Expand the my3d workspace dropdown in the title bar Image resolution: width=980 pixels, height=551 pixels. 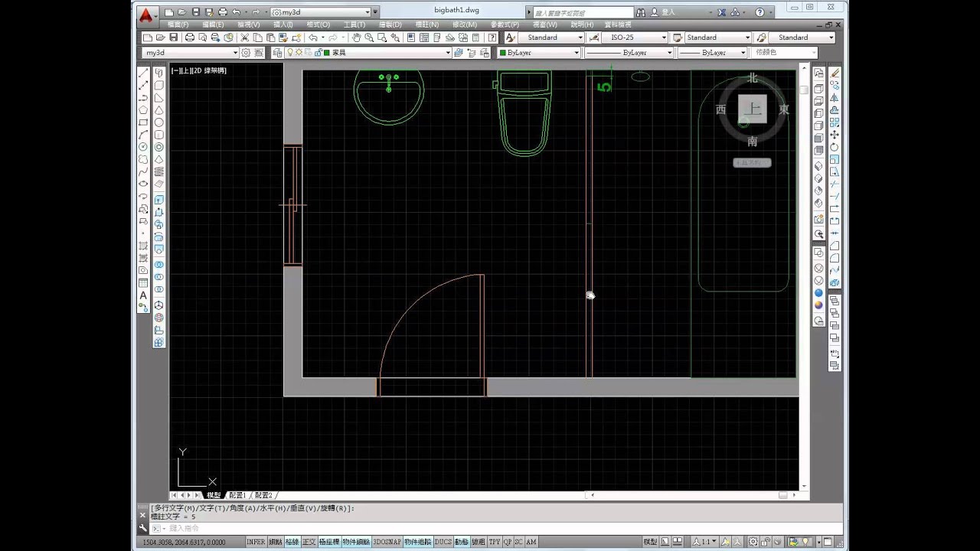[x=367, y=12]
